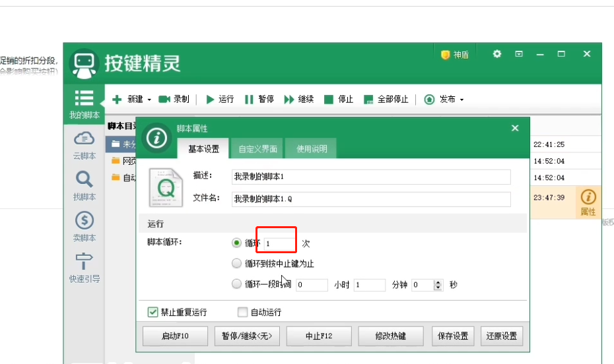This screenshot has height=364, width=614.
Task: Select the 循环 N 次 radio option
Action: pos(236,243)
